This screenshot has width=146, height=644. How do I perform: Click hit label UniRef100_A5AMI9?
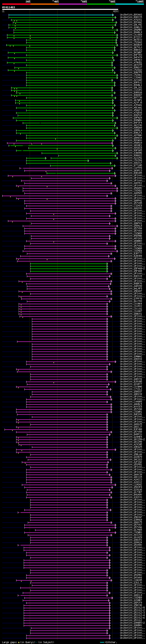[x=131, y=143]
